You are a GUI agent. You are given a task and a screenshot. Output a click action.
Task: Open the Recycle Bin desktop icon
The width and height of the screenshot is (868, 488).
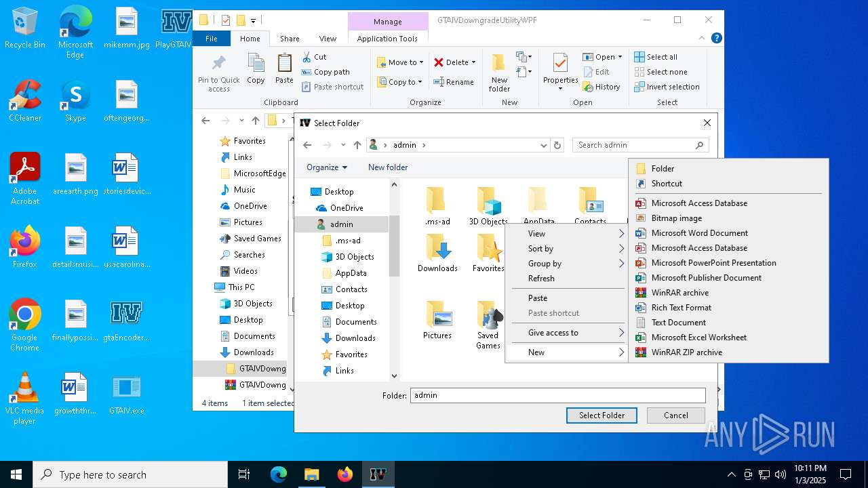(25, 28)
